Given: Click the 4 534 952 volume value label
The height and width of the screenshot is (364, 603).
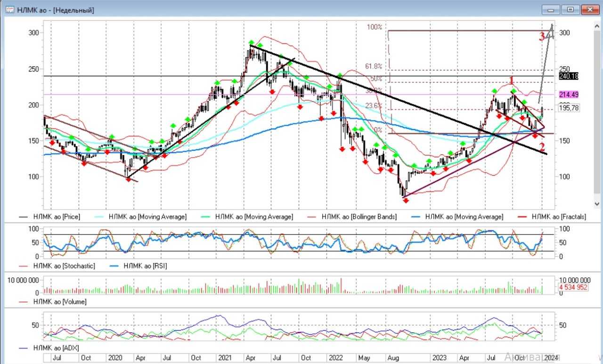Looking at the screenshot, I should point(573,287).
